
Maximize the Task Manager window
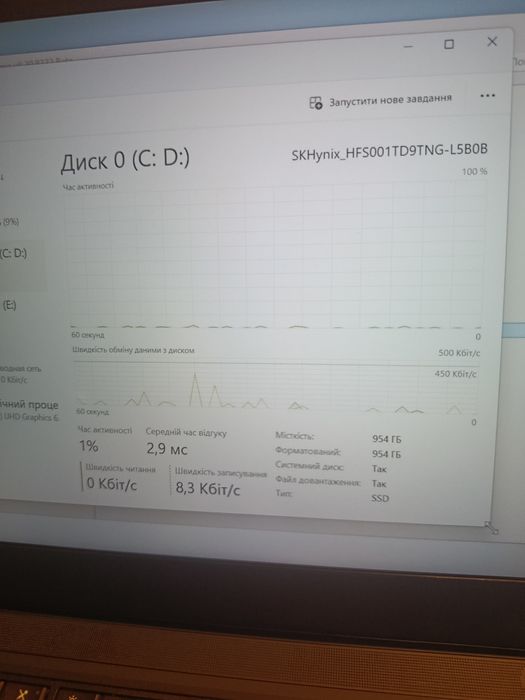449,44
